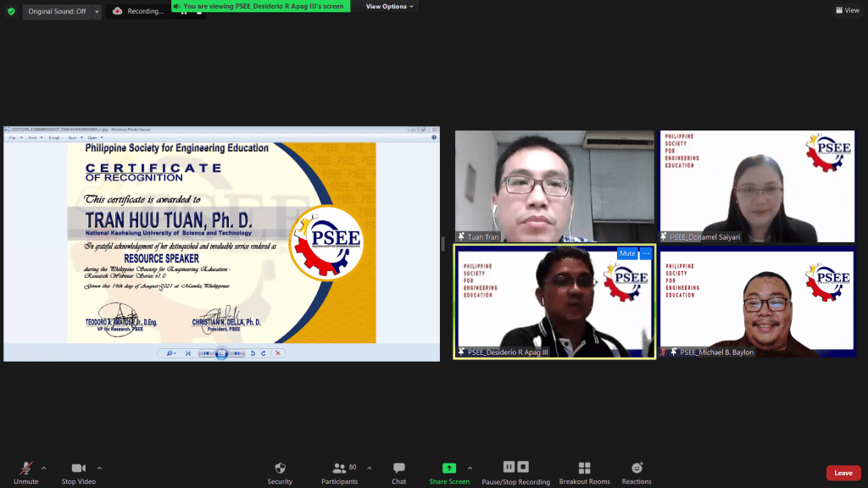
Task: Open the Print menu in Photo Viewer
Action: (33, 137)
